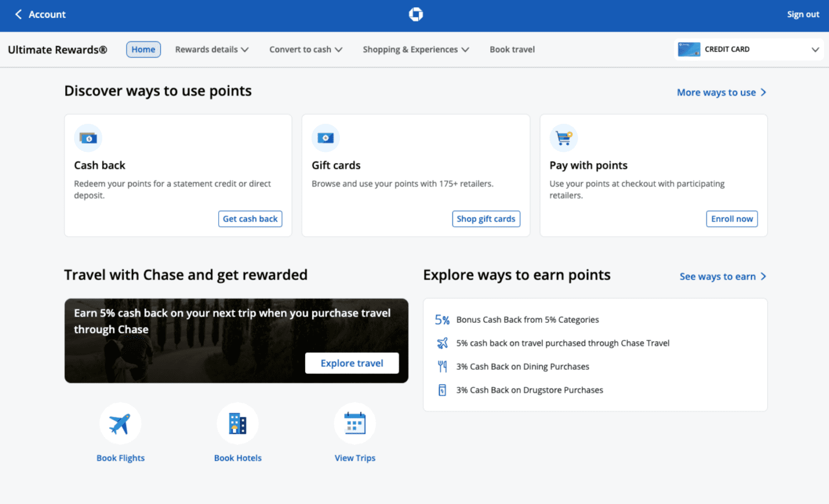
Task: Click the Explore travel button on the banner
Action: (351, 363)
